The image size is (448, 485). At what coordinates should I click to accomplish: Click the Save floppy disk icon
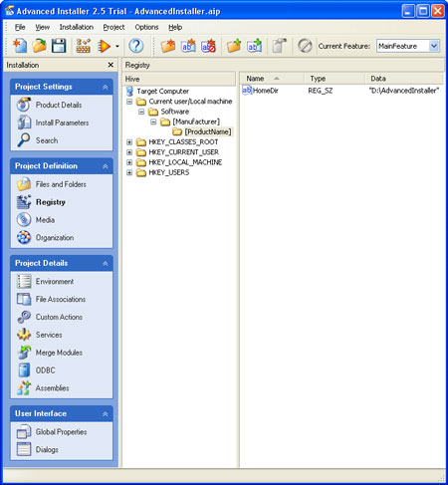59,46
